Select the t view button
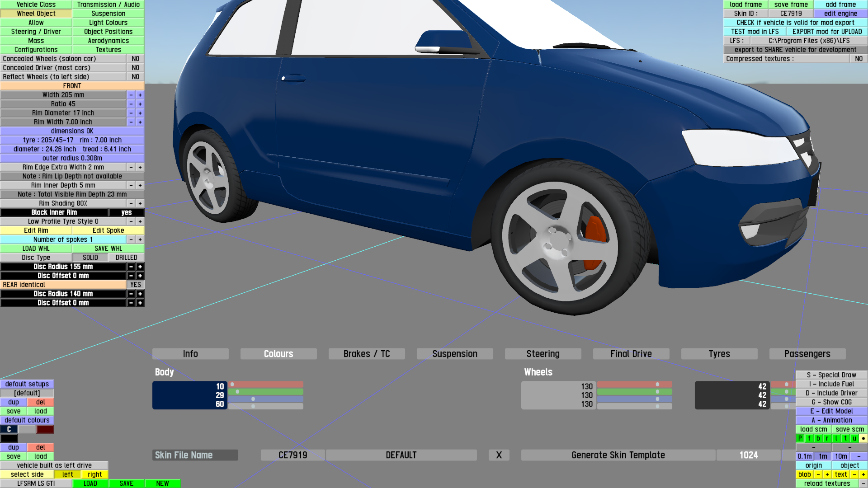 (x=845, y=438)
